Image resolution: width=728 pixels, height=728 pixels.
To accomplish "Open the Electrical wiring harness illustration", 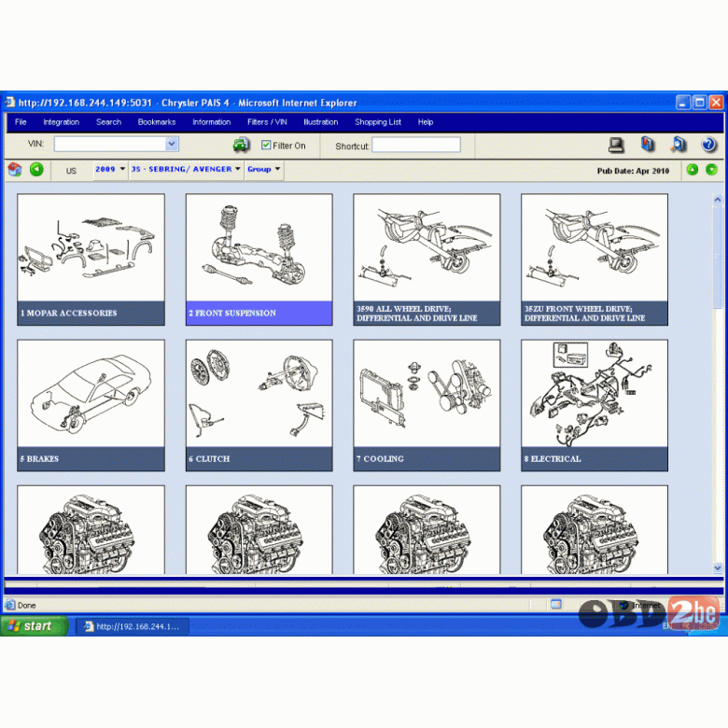I will tap(595, 394).
